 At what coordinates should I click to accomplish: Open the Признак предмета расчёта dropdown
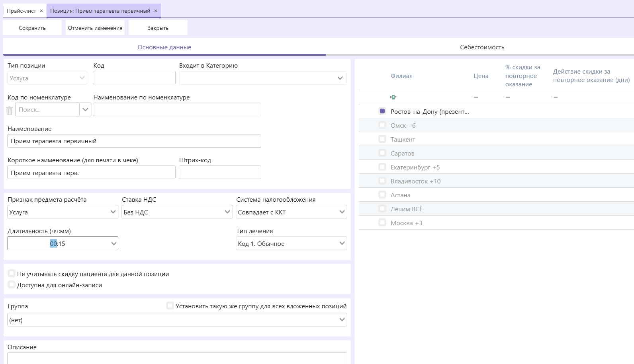(x=63, y=212)
